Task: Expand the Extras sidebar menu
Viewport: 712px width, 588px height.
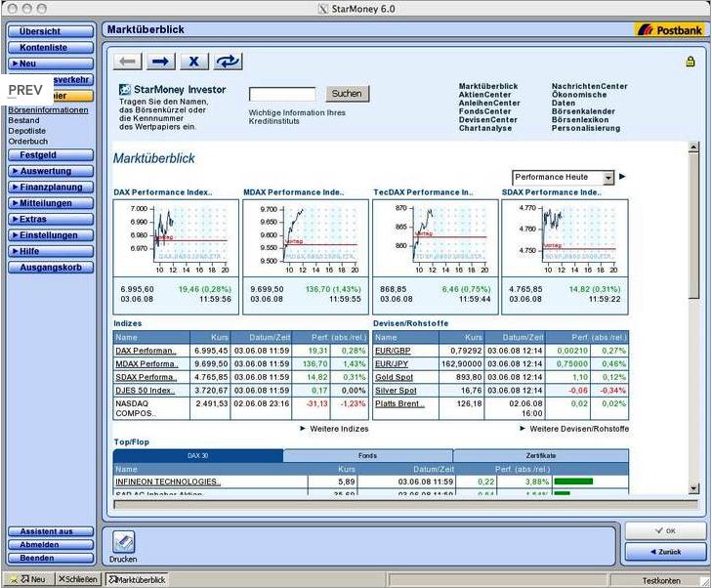Action: [51, 220]
